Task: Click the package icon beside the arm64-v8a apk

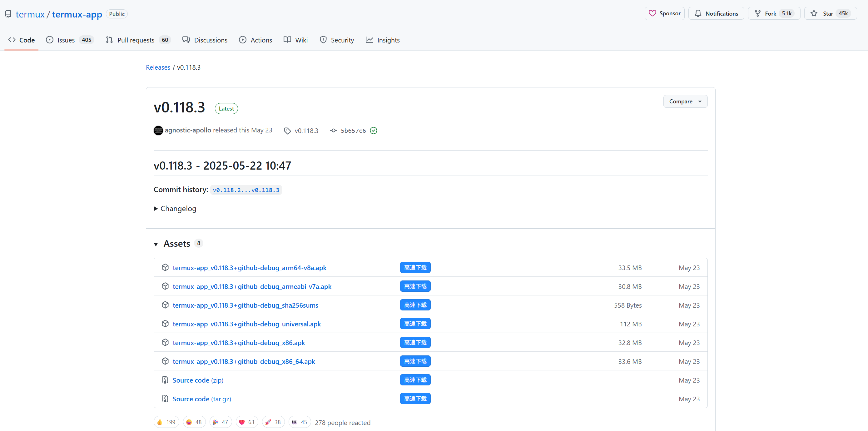Action: point(165,268)
